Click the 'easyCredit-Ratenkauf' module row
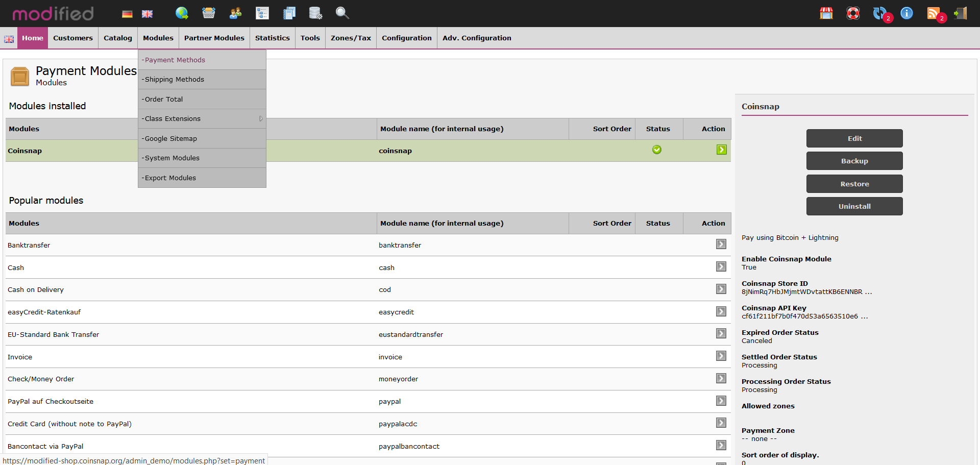Screen dimensions: 980x465 point(368,312)
